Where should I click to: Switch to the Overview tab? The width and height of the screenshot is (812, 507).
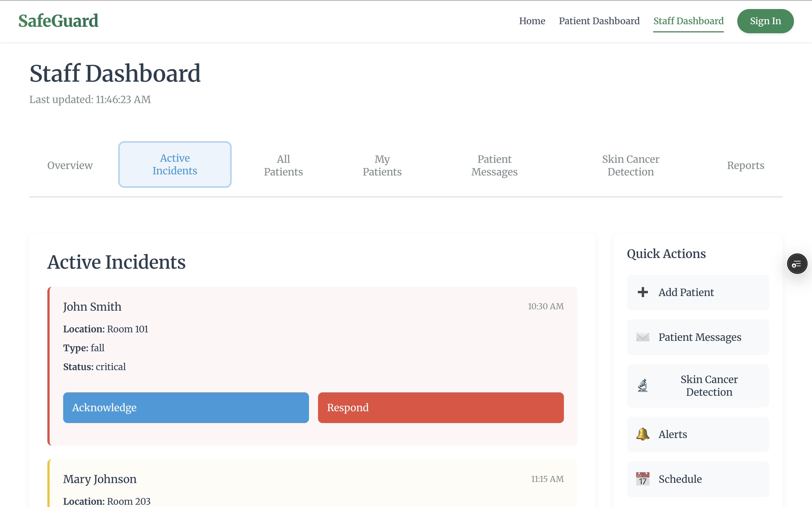pos(70,165)
